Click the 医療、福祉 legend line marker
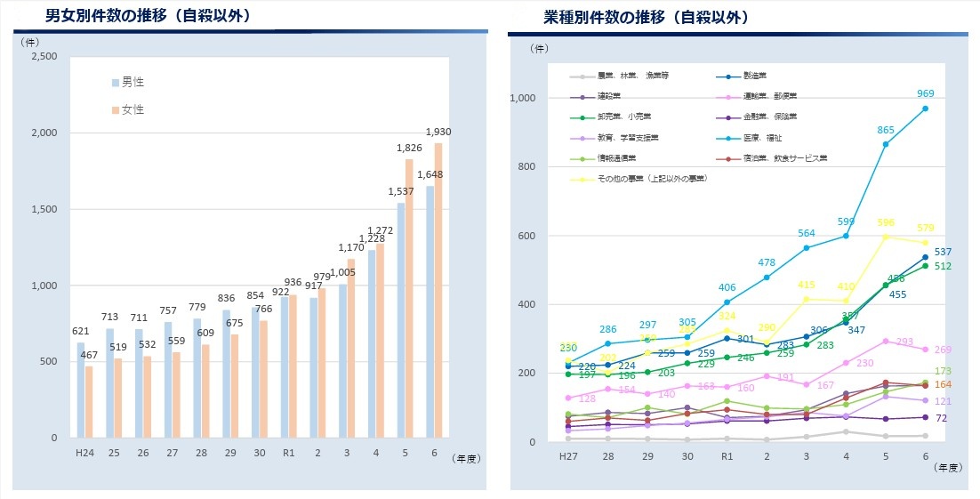The height and width of the screenshot is (499, 980). coord(729,138)
